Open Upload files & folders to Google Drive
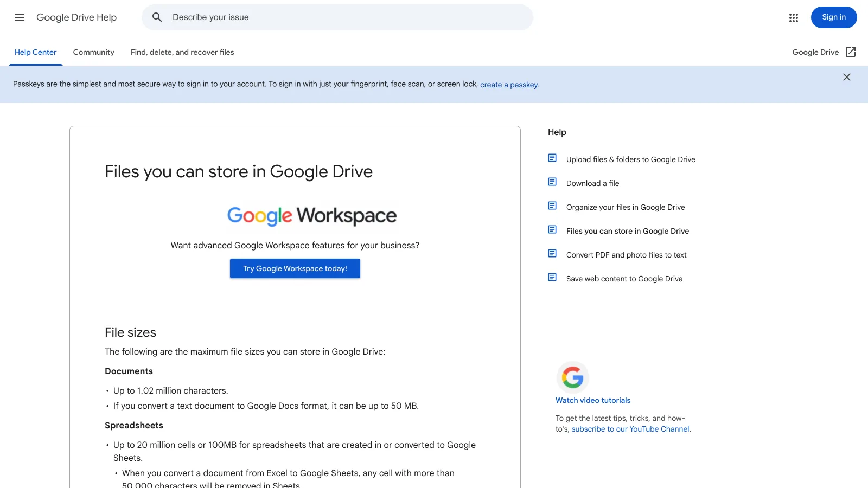868x488 pixels. (x=631, y=159)
